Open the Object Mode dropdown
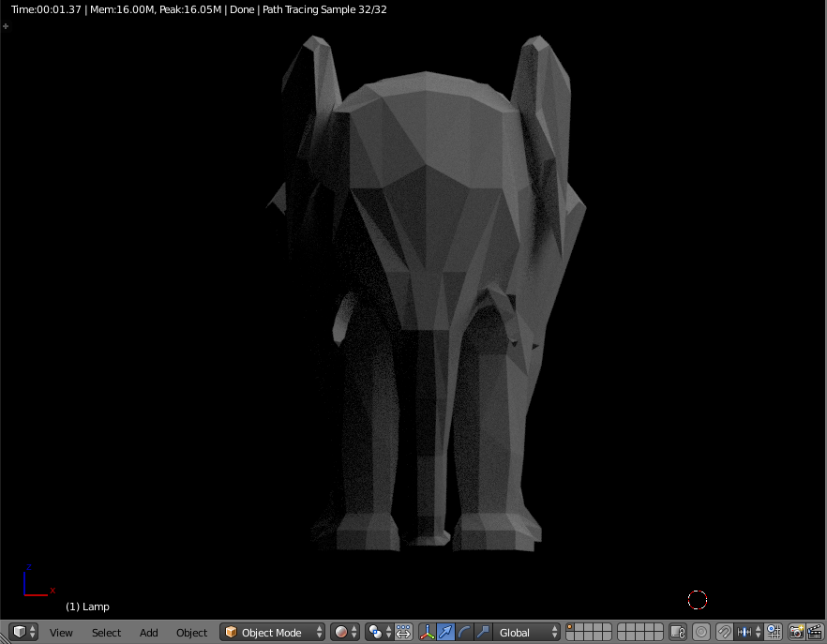 (273, 632)
